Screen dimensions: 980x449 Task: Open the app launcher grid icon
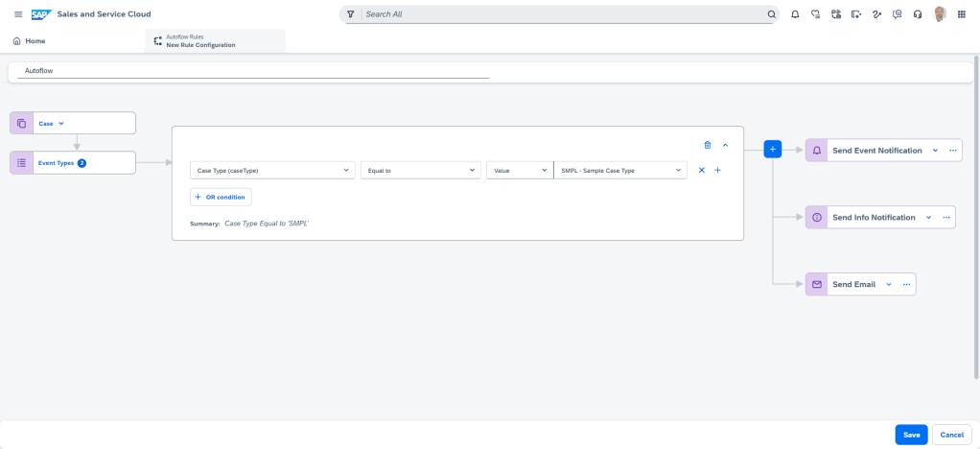[961, 13]
